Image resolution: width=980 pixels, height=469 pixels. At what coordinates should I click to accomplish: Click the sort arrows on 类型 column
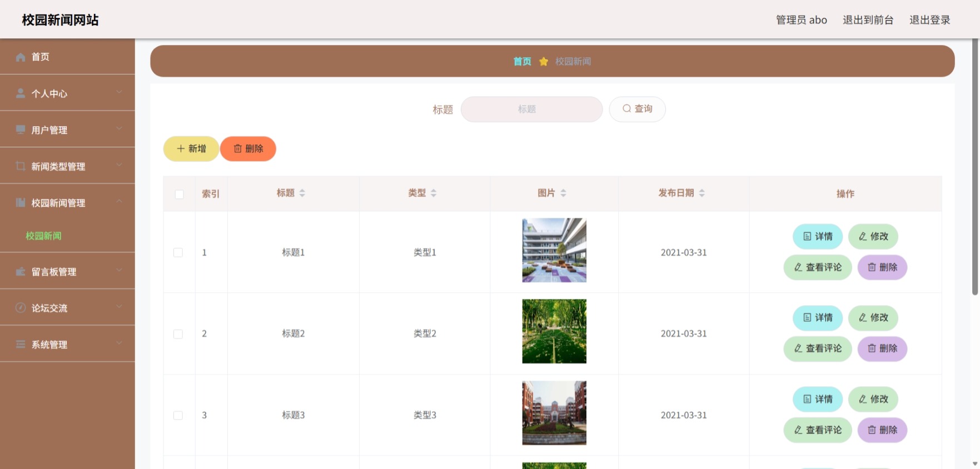point(434,193)
